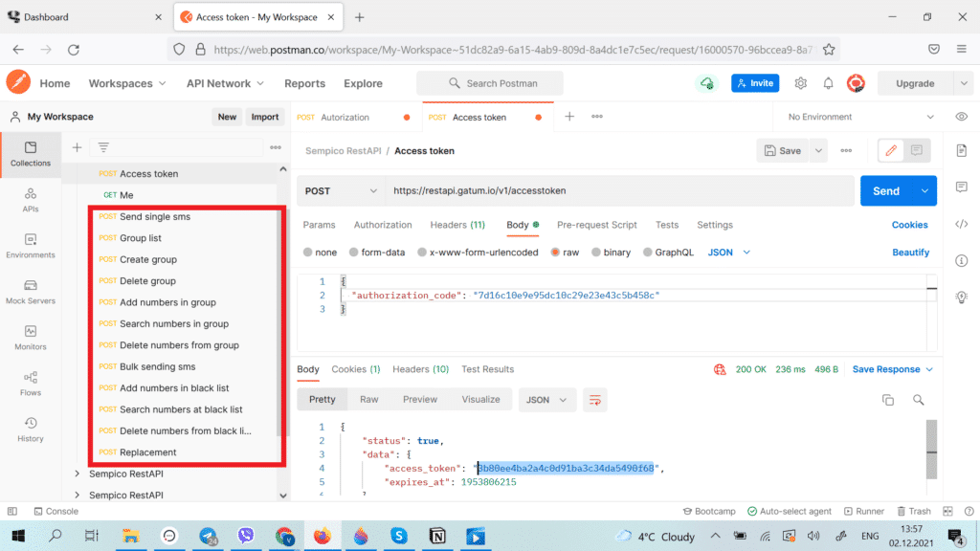The image size is (980, 551).
Task: Click the Import button
Action: click(264, 117)
